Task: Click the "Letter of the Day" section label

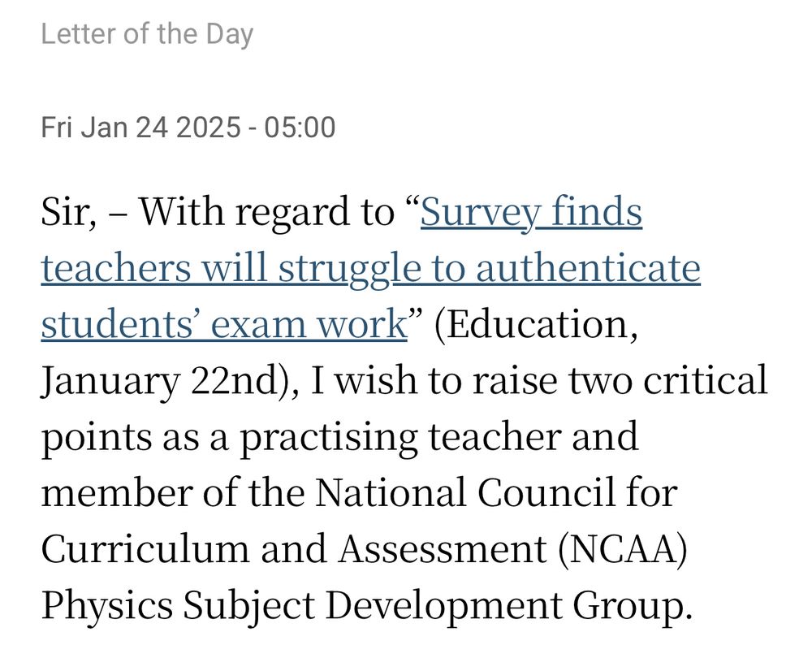Action: 147,35
